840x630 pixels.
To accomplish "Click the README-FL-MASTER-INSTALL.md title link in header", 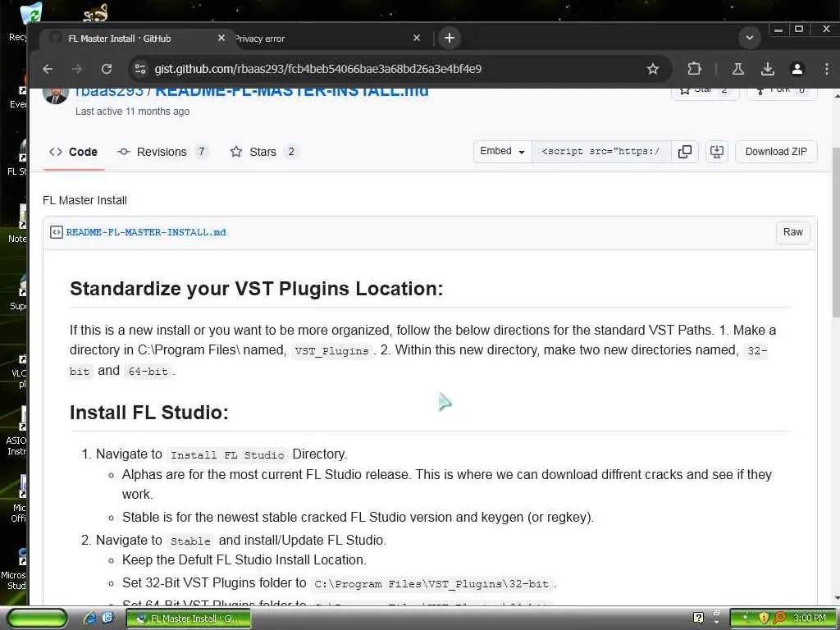I will pos(292,92).
